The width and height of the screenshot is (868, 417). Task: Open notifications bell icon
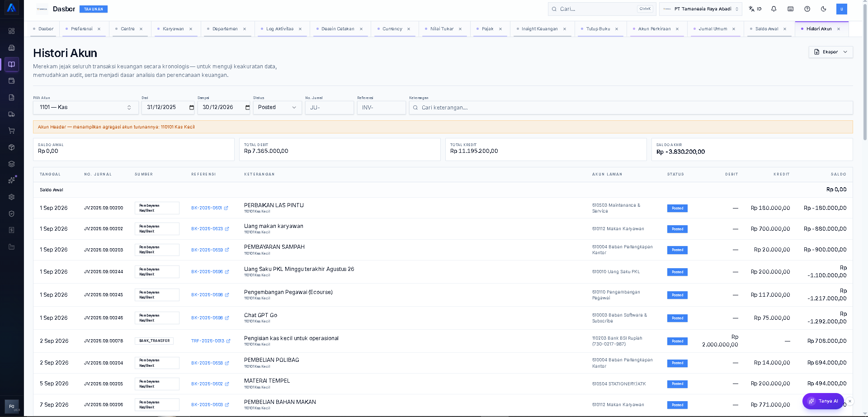774,9
